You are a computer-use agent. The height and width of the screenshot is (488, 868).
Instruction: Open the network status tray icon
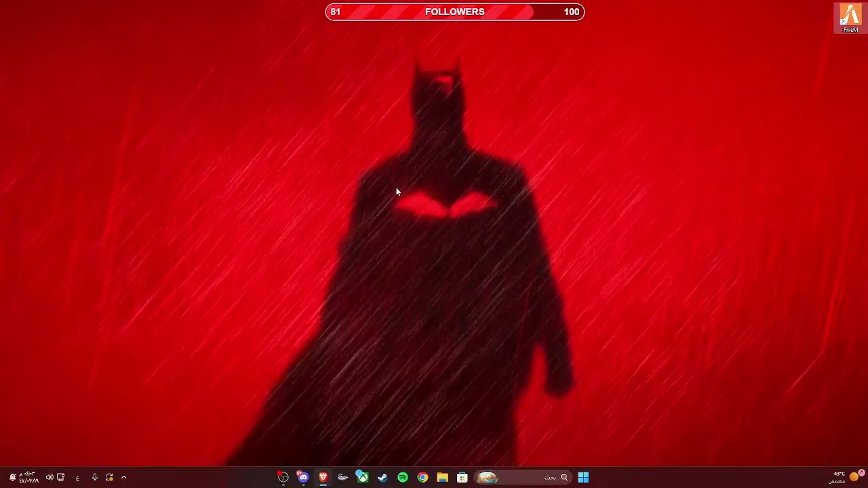coord(61,477)
